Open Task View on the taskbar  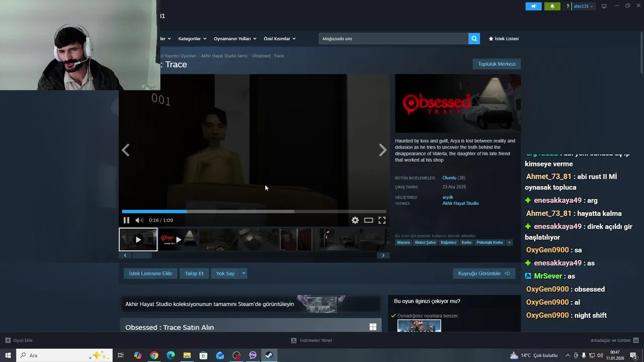121,355
